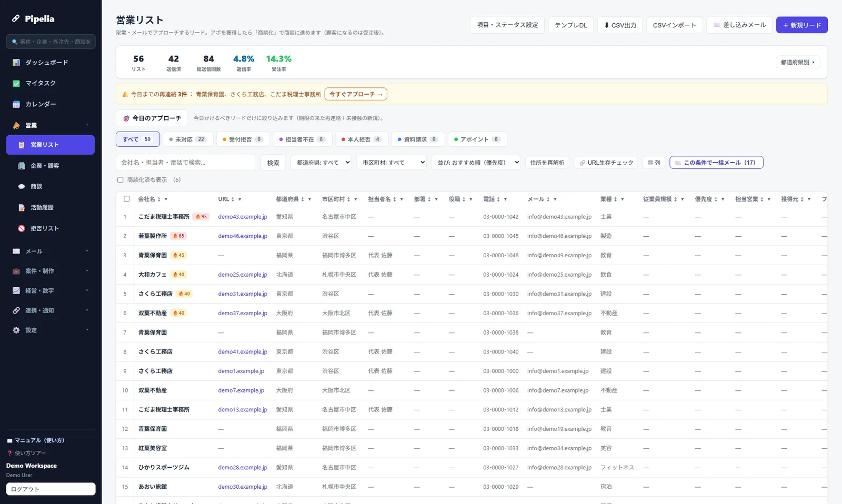Click the この条件で一括メール (17) button
Viewport: 842px width, 504px height.
(x=716, y=163)
